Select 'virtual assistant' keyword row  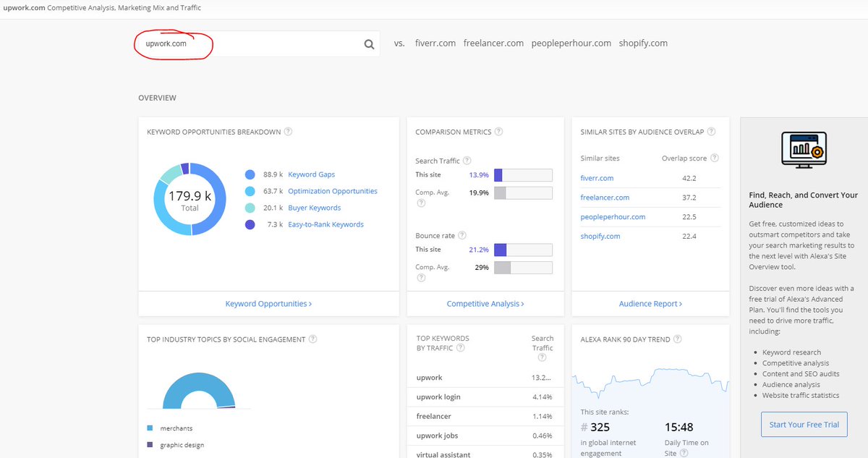485,453
